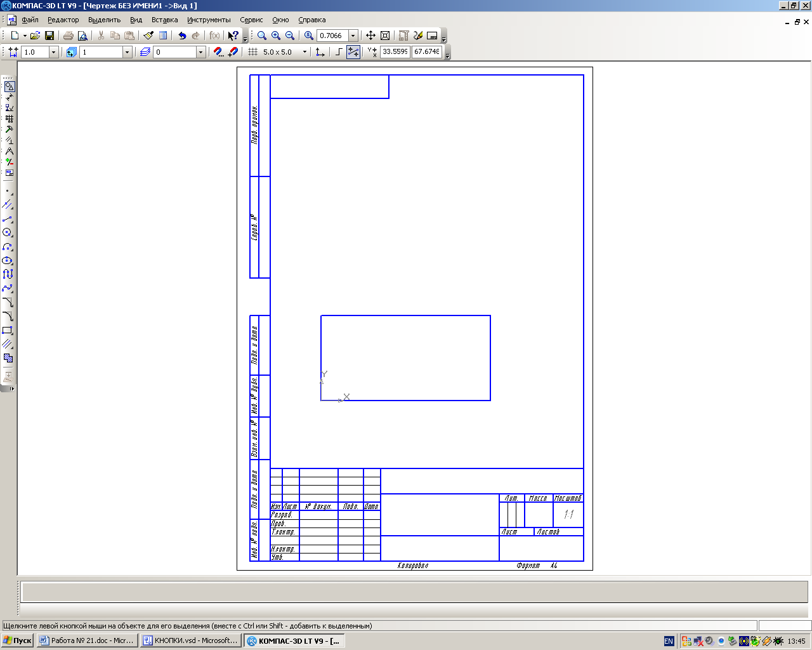Print the drawing using the printer icon
Image resolution: width=812 pixels, height=650 pixels.
tap(69, 36)
